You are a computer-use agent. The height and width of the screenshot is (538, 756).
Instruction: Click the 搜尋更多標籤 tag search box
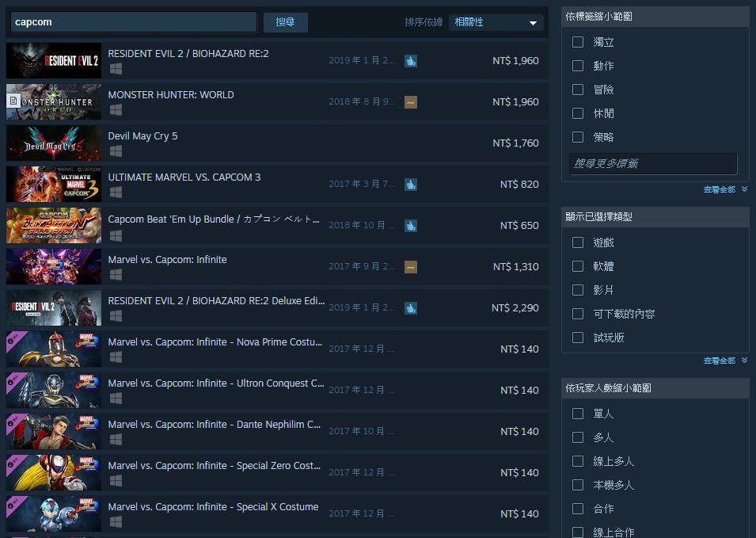tap(653, 163)
